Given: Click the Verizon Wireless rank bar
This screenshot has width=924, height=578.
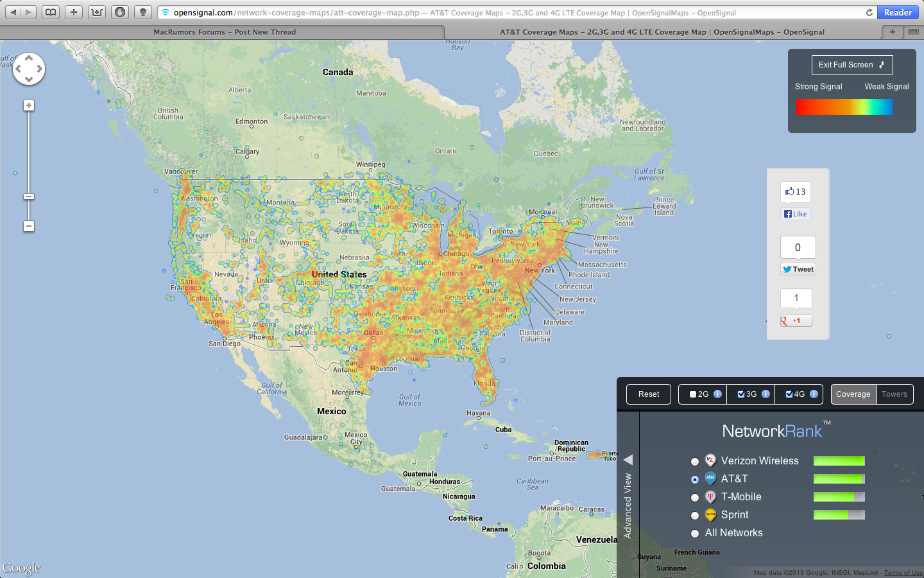Looking at the screenshot, I should (x=839, y=460).
